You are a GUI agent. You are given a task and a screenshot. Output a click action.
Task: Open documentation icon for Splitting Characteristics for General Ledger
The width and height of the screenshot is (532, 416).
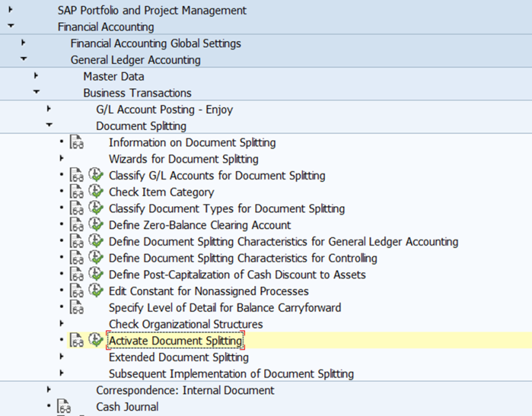click(76, 241)
